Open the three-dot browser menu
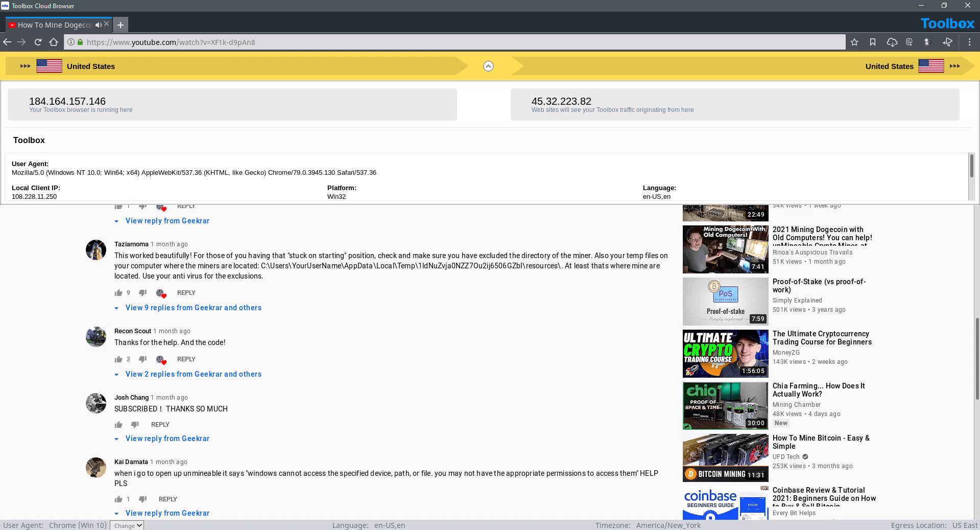This screenshot has width=980, height=530. 969,42
